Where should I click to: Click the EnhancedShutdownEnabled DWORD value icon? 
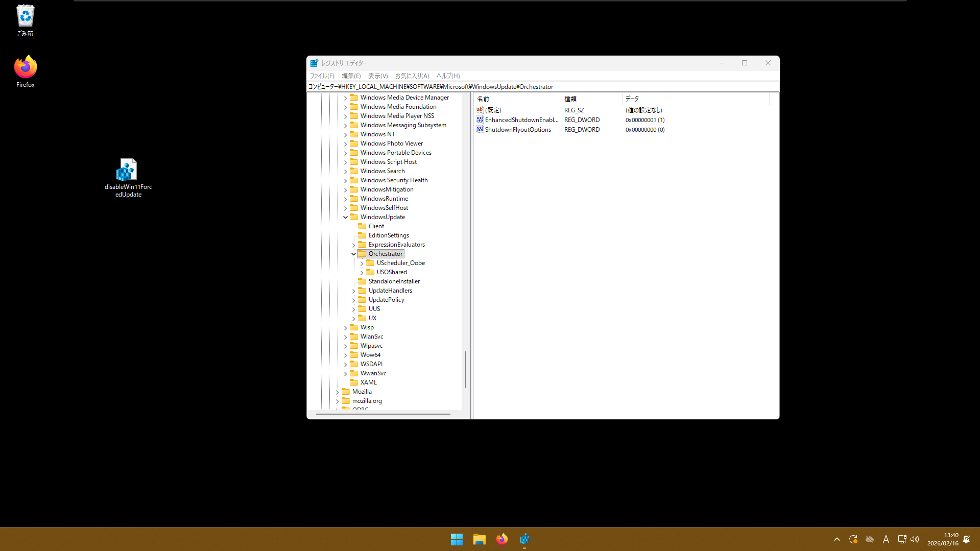[480, 120]
